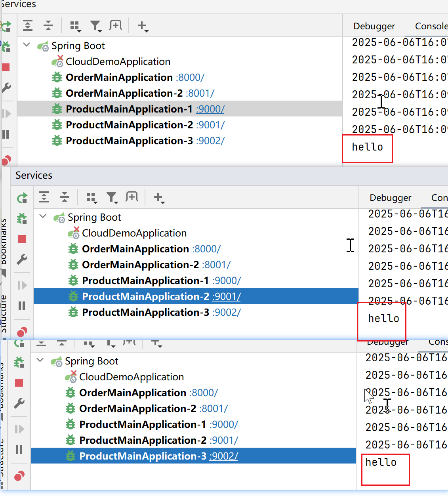
Task: Select ProductMainApplication-3 in the middle panel tree
Action: coord(146,312)
